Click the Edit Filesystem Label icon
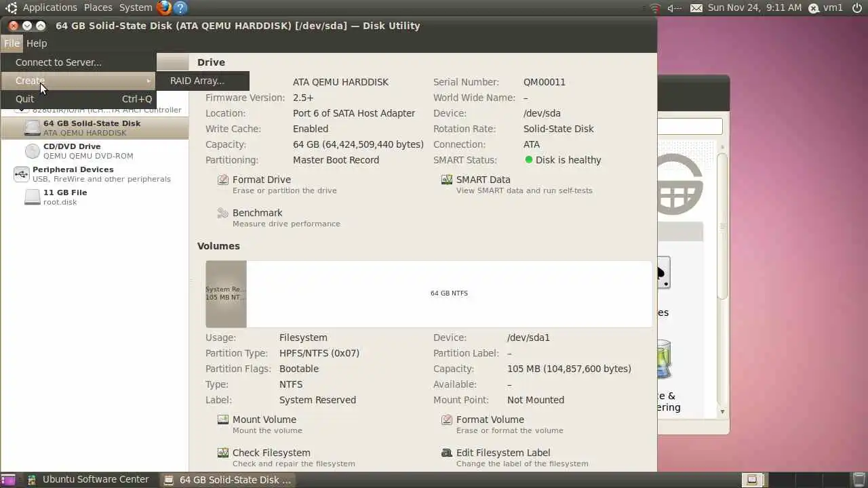 [x=447, y=453]
